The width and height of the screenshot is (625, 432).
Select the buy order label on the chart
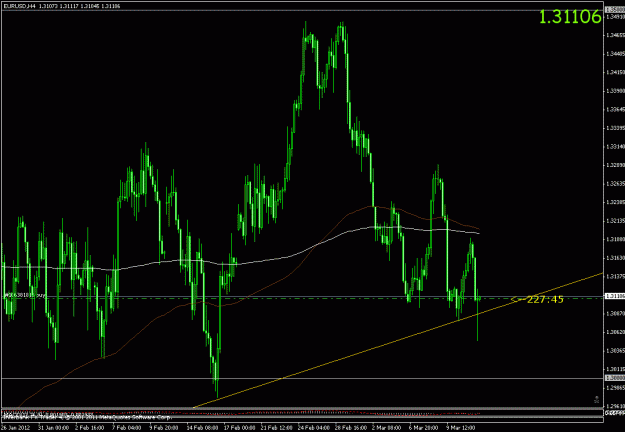point(25,296)
